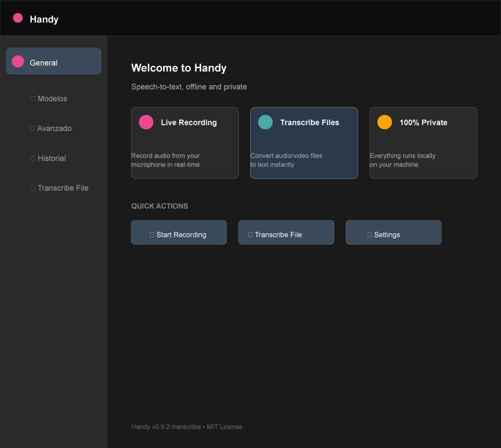Click the Welcome to Handy heading
This screenshot has width=501, height=448.
pyautogui.click(x=179, y=68)
